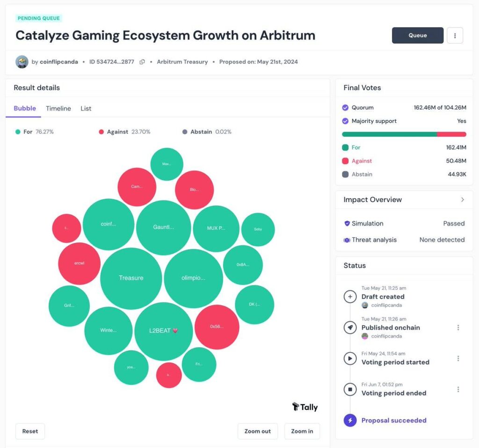This screenshot has width=479, height=448.
Task: Click the Voting period started play icon
Action: (x=350, y=359)
